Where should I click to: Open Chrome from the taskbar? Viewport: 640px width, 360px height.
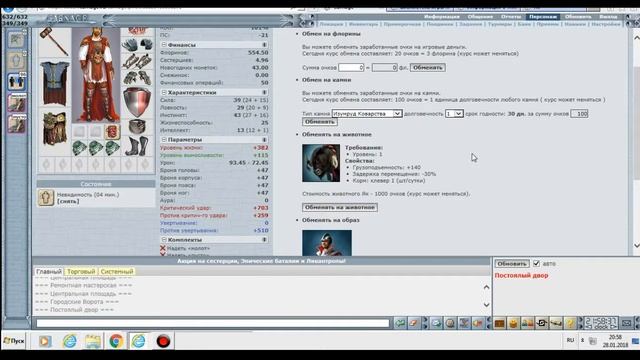tap(116, 341)
